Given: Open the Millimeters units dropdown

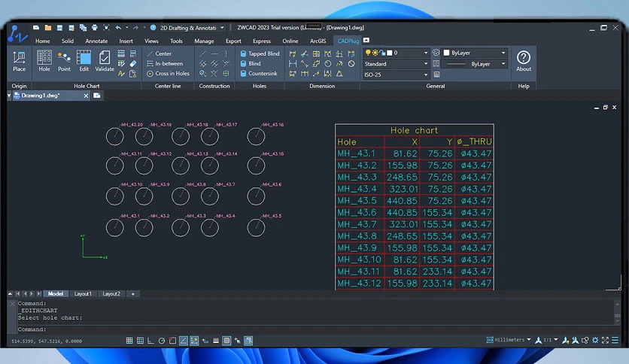Looking at the screenshot, I should (x=509, y=340).
